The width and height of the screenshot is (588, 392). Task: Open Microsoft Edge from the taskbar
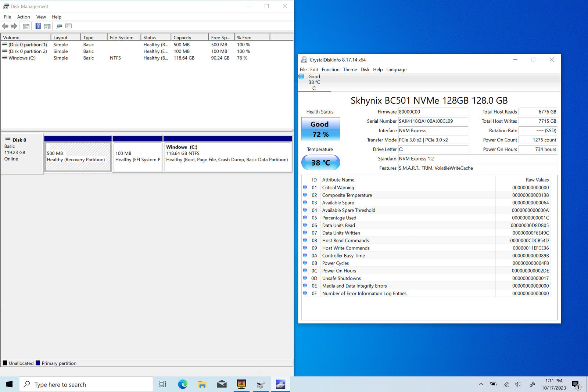tap(183, 384)
